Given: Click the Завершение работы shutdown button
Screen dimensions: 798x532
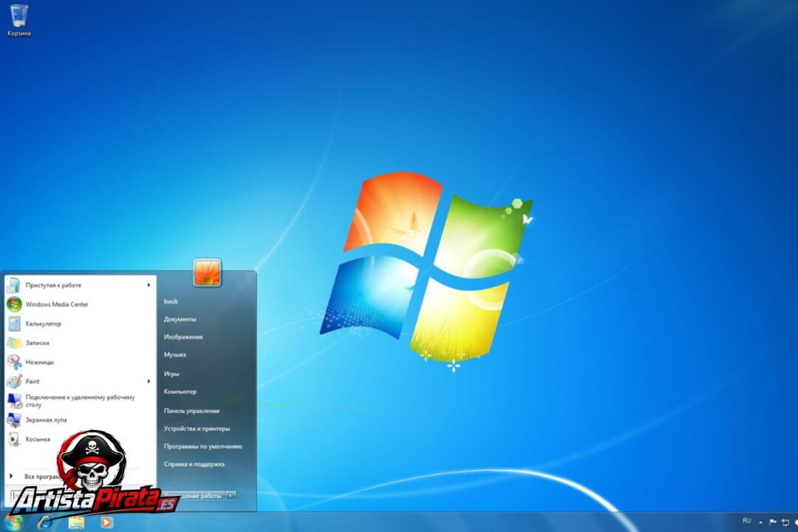Looking at the screenshot, I should [x=196, y=495].
